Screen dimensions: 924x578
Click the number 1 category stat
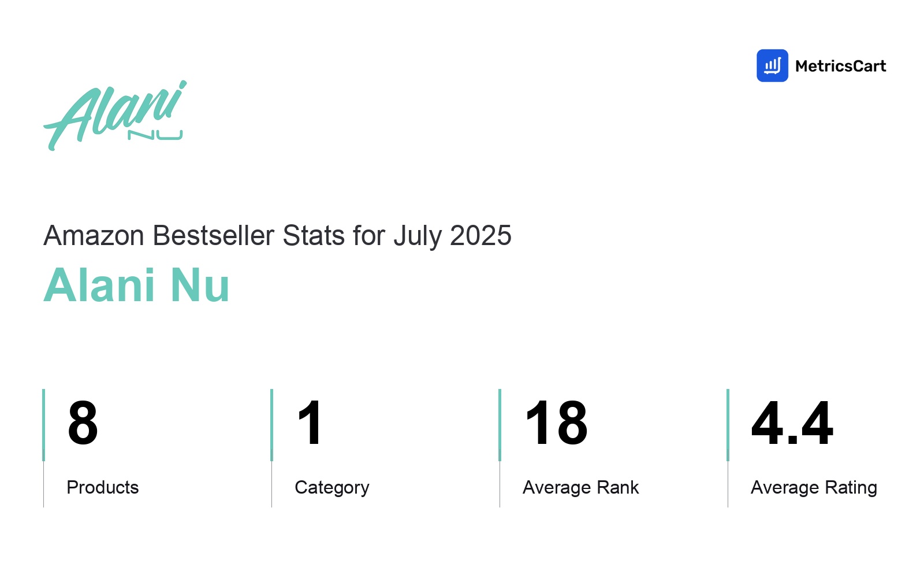[x=310, y=423]
